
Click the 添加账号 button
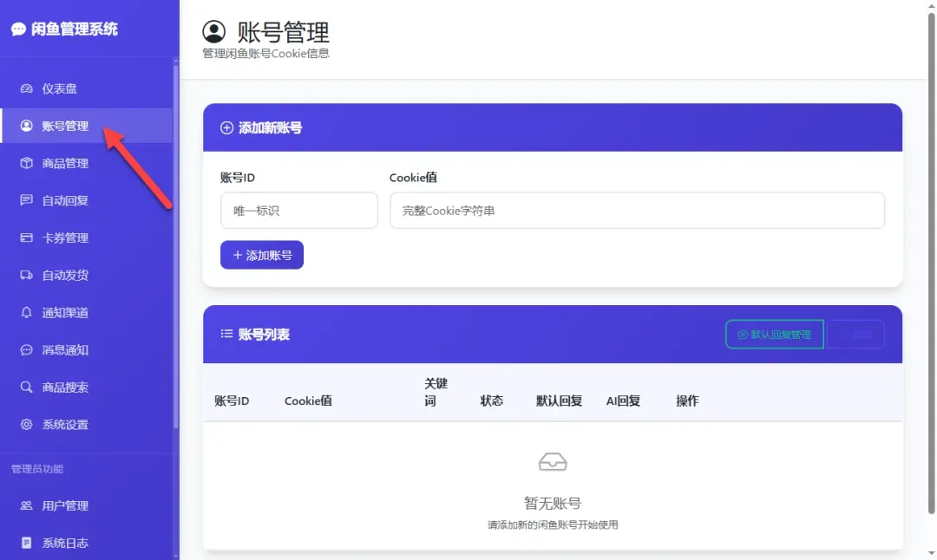262,255
